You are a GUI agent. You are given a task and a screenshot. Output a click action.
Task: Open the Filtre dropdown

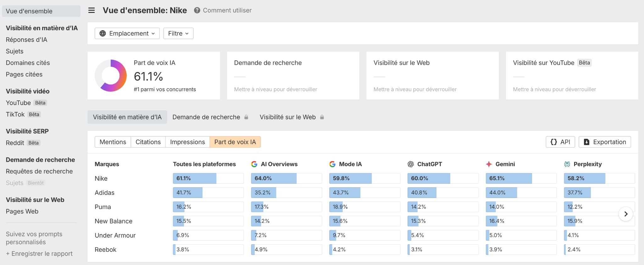178,33
